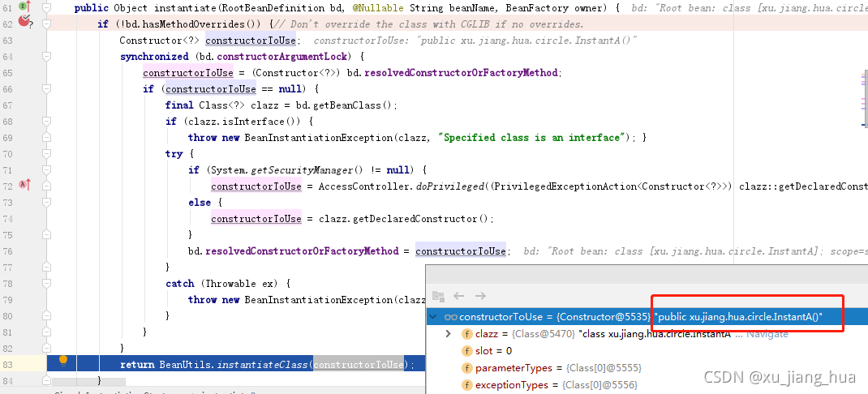Viewport: 868px width, 394px height.
Task: Click line number 67 in the gutter
Action: (8, 105)
